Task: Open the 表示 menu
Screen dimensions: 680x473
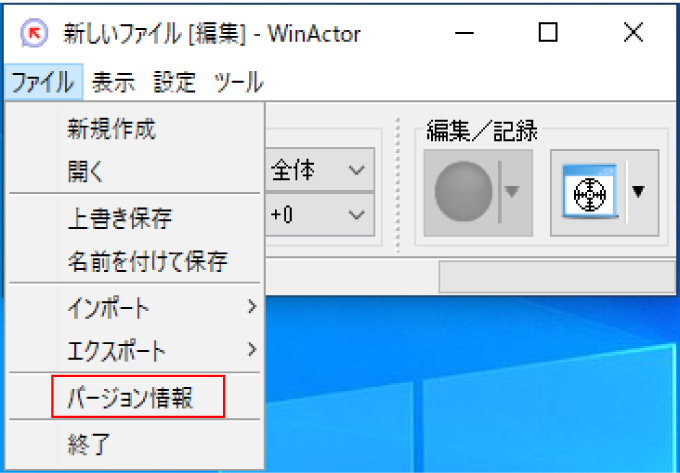Action: click(x=114, y=82)
